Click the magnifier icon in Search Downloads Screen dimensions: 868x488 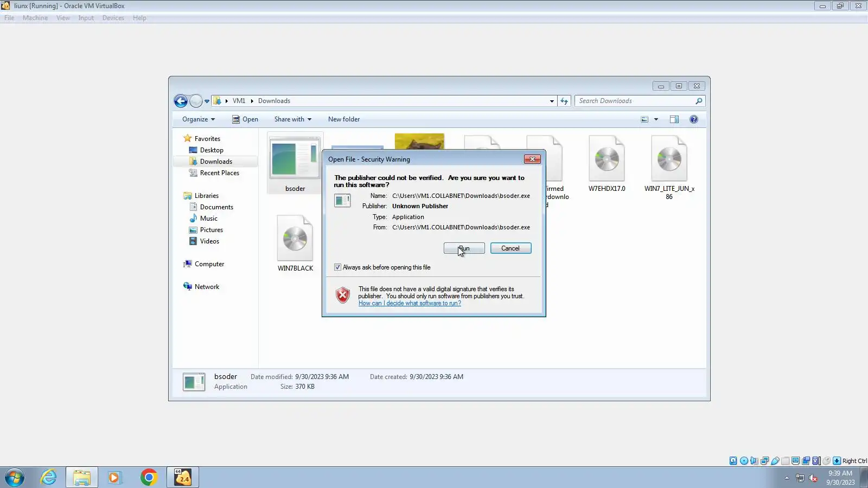point(699,101)
